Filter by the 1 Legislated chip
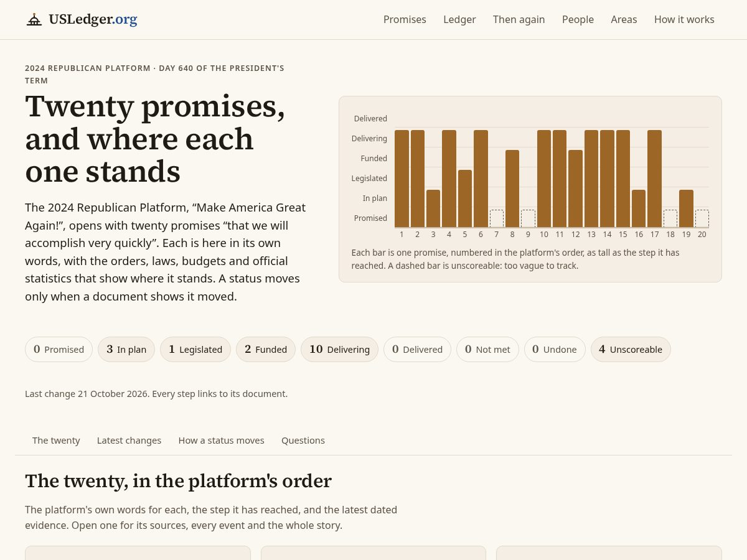The height and width of the screenshot is (560, 747). click(x=195, y=349)
